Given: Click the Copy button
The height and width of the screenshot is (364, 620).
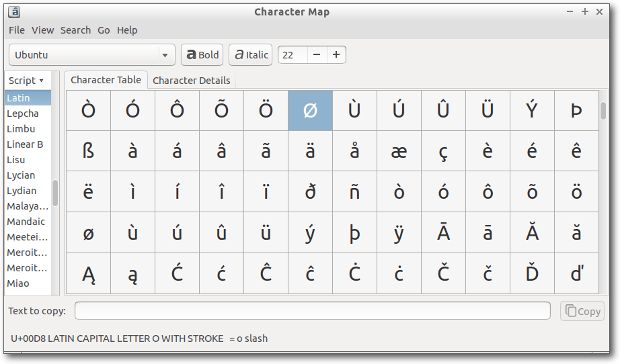Looking at the screenshot, I should click(582, 311).
